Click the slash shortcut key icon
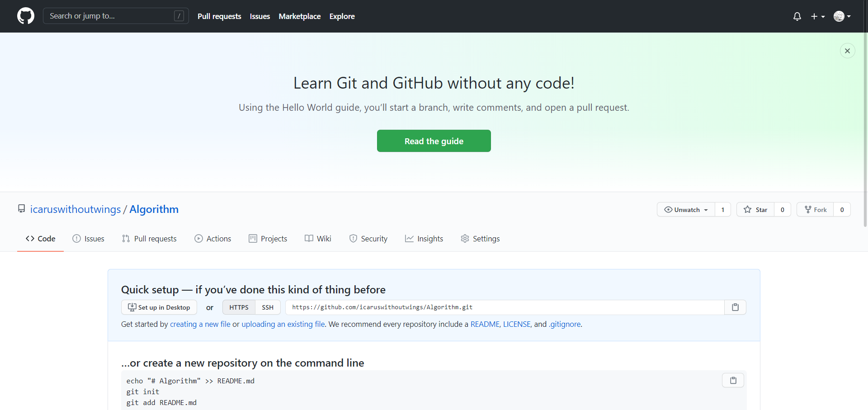868x410 pixels. tap(179, 16)
